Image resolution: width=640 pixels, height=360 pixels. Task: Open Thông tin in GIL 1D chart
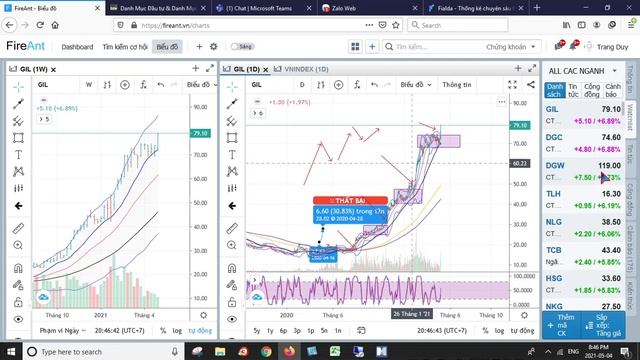click(456, 84)
